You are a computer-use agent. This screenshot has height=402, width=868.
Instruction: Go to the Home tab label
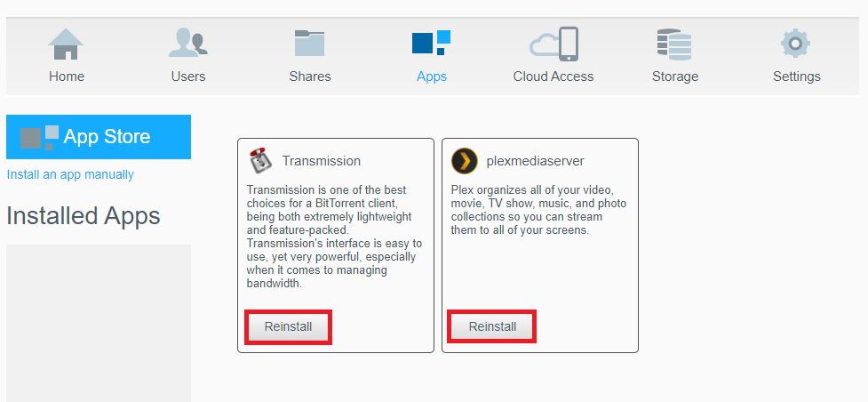coord(67,76)
